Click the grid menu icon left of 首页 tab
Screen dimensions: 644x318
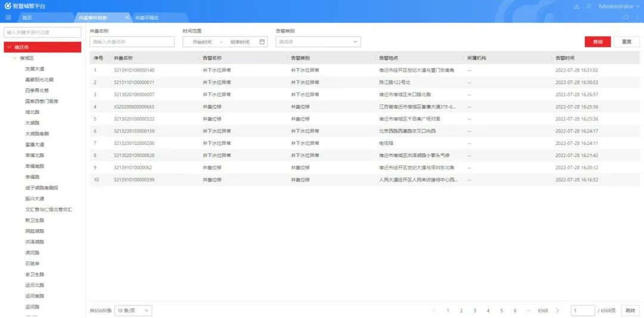pos(8,17)
